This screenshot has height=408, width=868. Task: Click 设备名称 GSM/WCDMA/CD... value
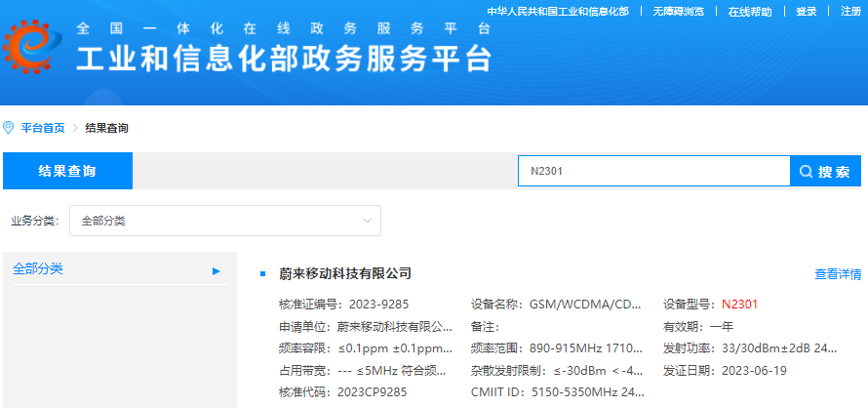coord(586,304)
